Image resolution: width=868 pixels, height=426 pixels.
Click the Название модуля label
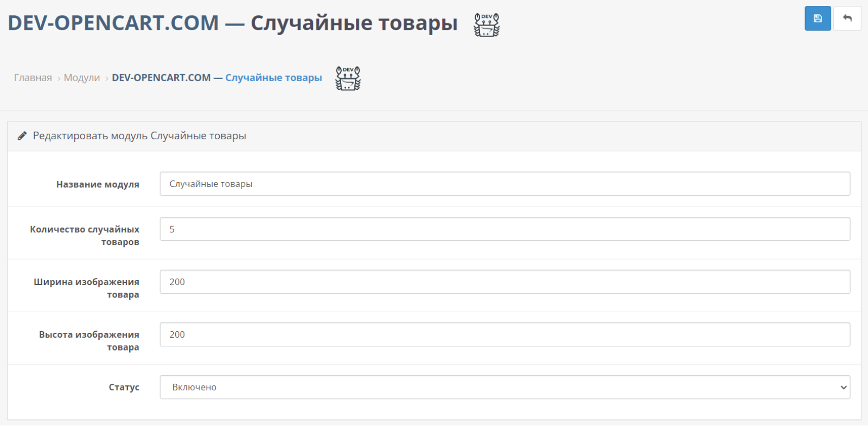point(98,184)
